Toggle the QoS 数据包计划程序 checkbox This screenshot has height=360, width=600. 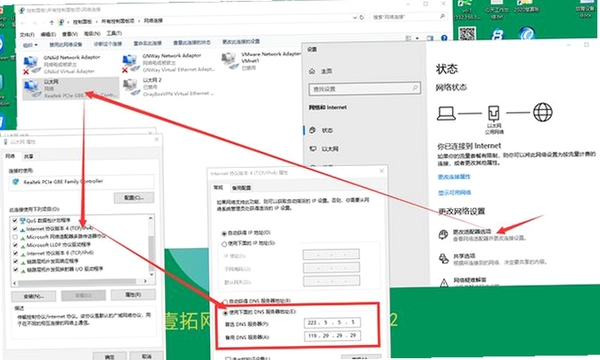(15, 220)
